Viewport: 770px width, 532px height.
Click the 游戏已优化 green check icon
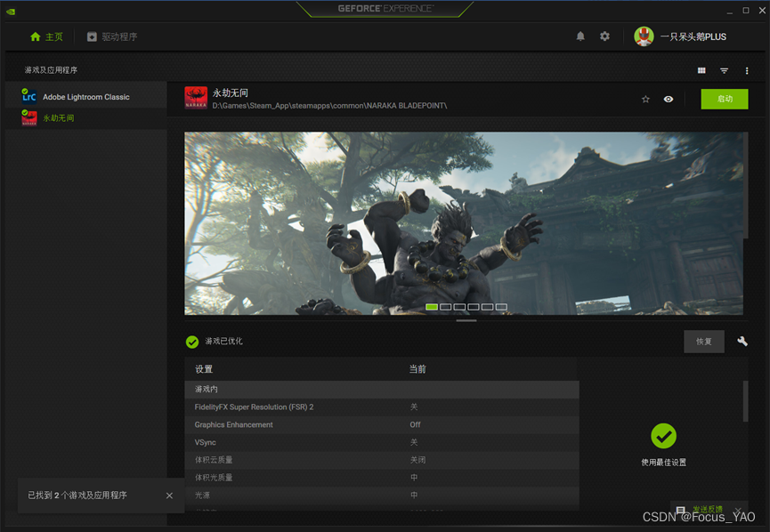pos(192,342)
